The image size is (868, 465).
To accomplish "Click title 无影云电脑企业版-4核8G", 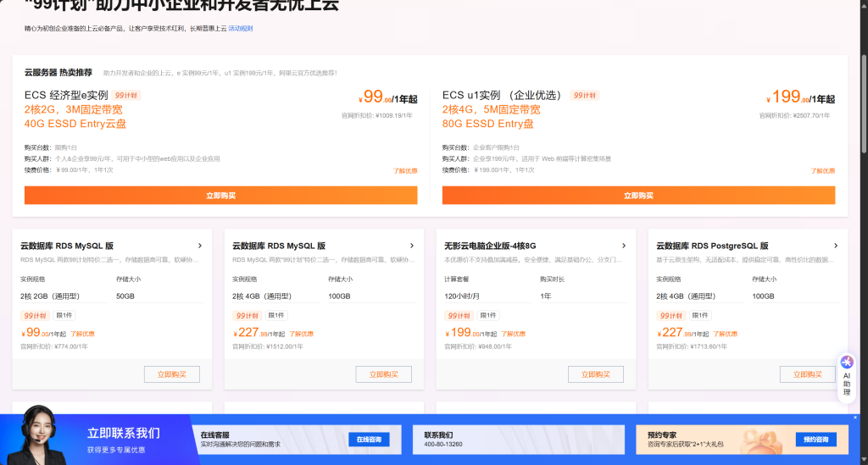I will point(490,246).
